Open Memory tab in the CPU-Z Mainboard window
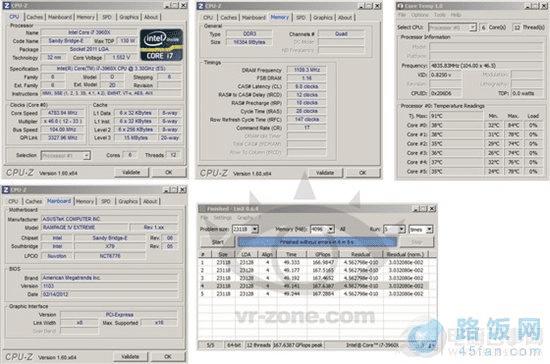 pyautogui.click(x=85, y=201)
